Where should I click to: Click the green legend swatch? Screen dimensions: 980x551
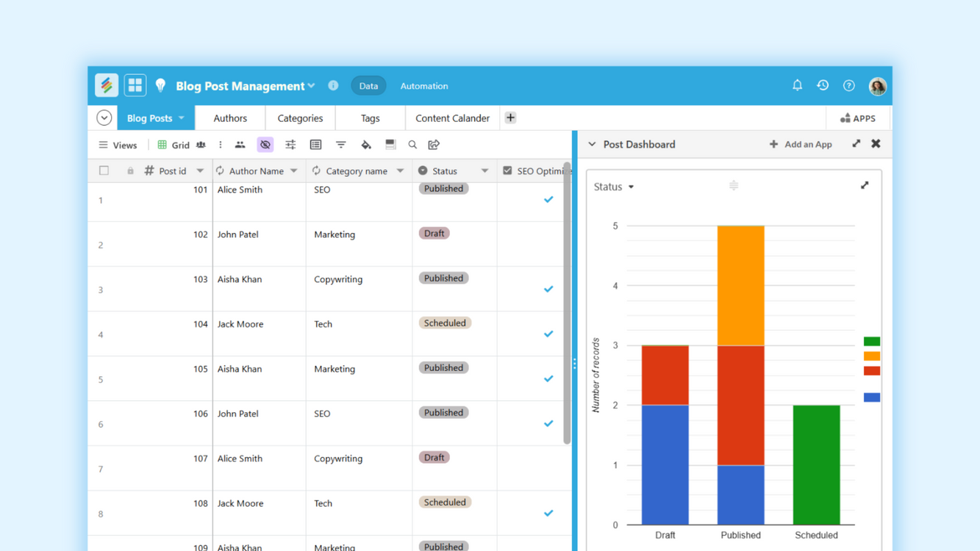pos(872,342)
